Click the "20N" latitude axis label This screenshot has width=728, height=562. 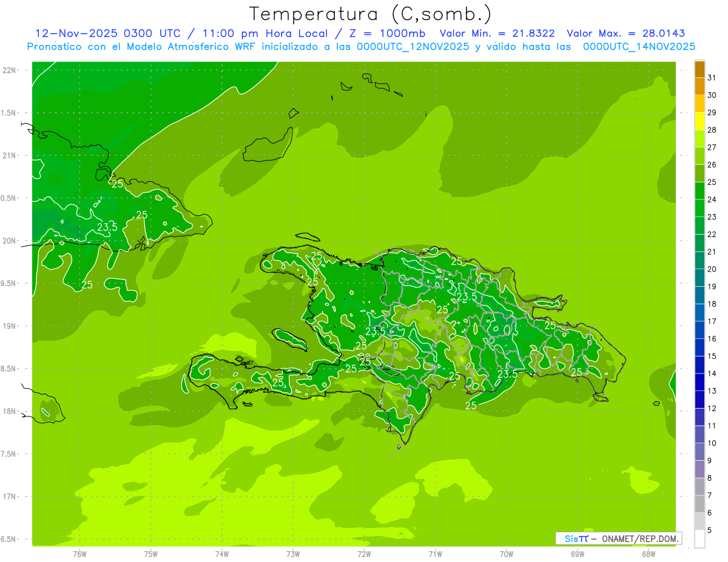tap(10, 241)
